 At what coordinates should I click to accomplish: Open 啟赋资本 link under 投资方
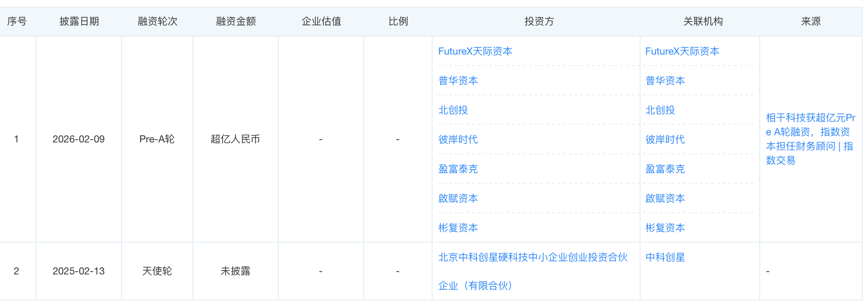pos(458,198)
